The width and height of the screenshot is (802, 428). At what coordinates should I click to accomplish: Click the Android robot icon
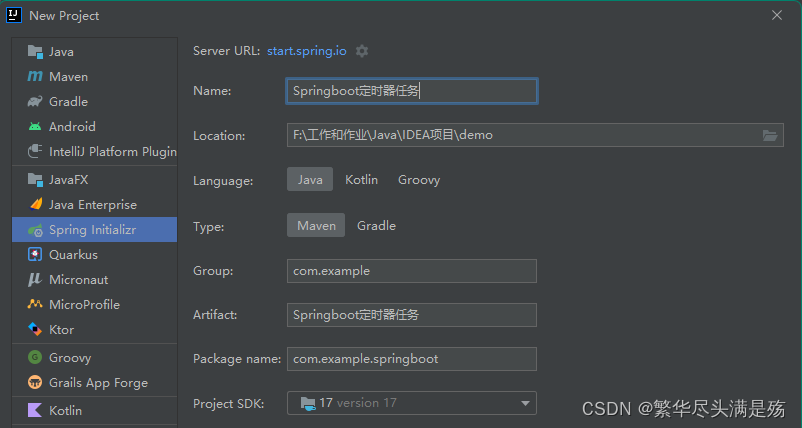pyautogui.click(x=35, y=126)
